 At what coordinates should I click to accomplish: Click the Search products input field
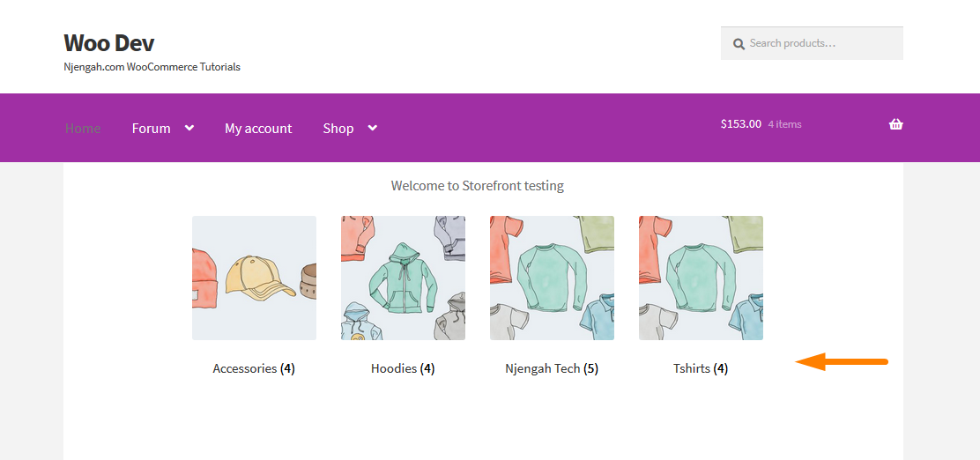tap(812, 43)
